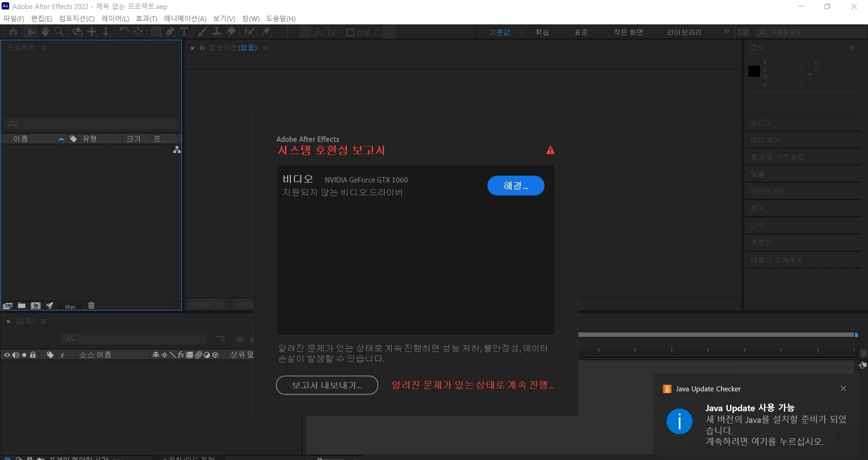Click the black color swatch in 정보 panel

[754, 71]
